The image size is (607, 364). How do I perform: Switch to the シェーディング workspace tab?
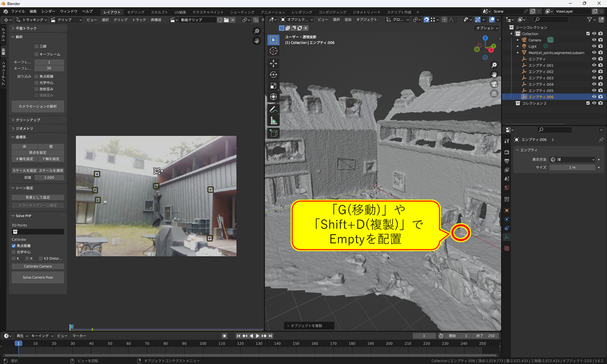[242, 12]
